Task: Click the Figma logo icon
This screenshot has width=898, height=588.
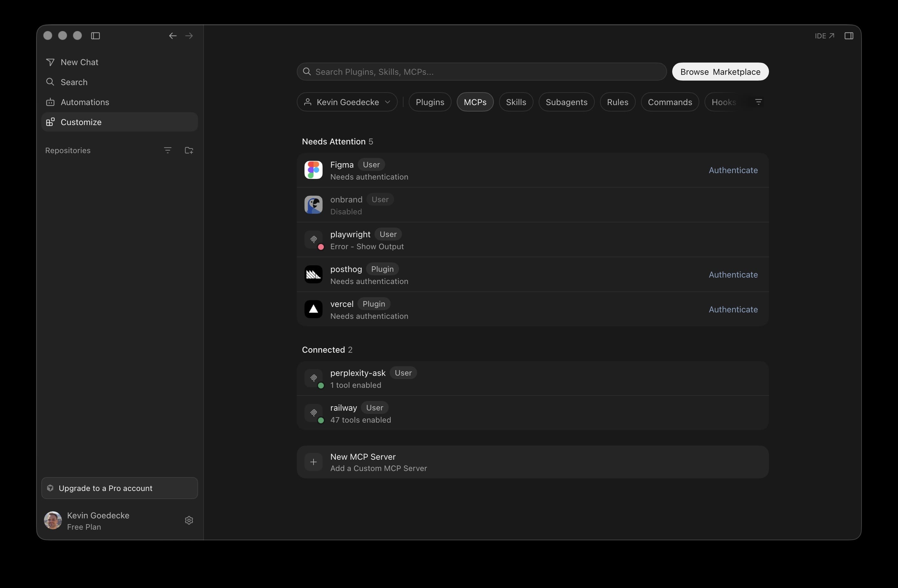Action: (313, 170)
